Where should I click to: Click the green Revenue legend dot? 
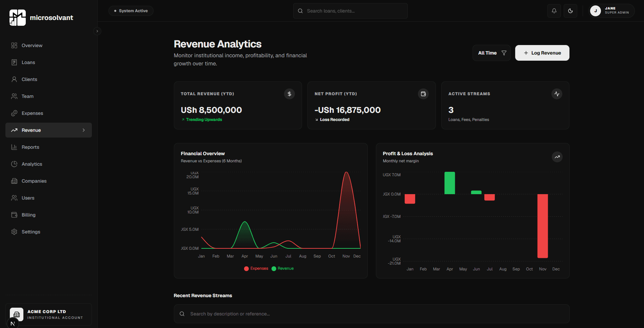coord(274,269)
